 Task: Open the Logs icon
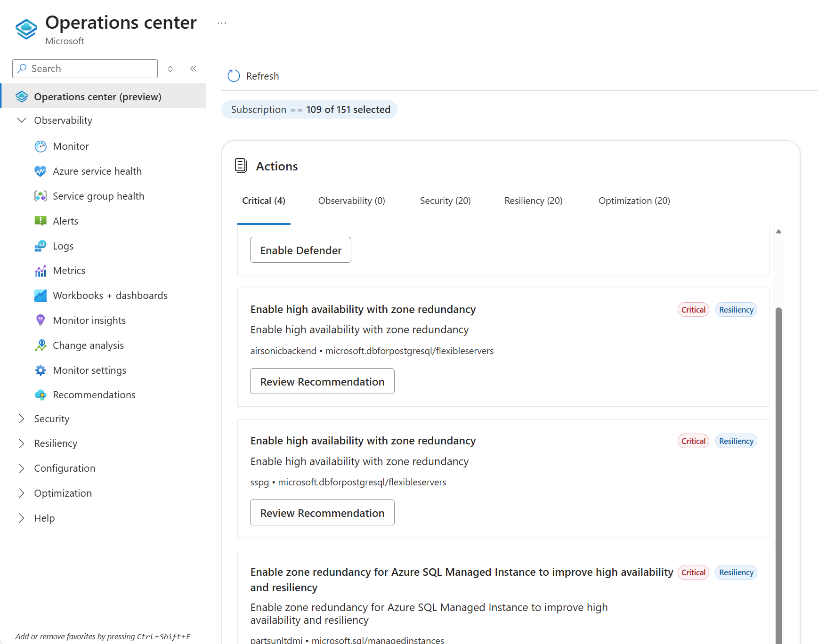(x=40, y=246)
